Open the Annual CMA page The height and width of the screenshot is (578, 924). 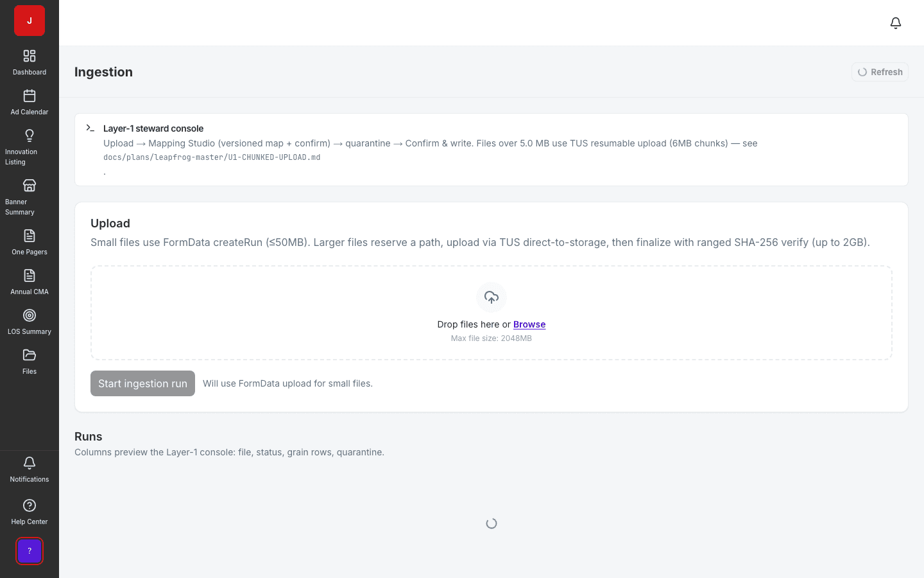pyautogui.click(x=30, y=282)
